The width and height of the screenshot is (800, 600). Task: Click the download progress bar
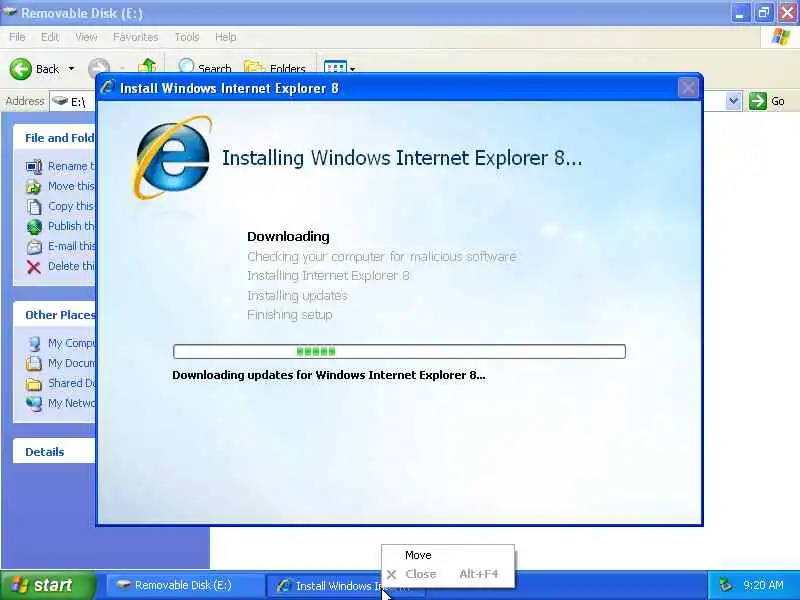click(399, 352)
